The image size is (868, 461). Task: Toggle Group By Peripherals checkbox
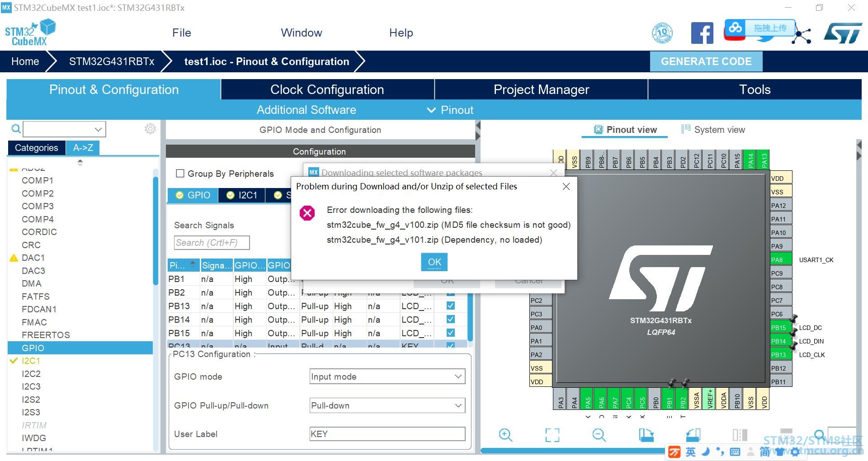[180, 174]
